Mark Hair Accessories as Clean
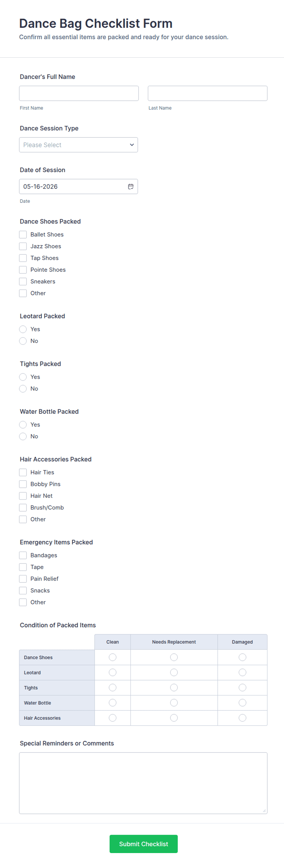284x868 pixels. coord(112,718)
